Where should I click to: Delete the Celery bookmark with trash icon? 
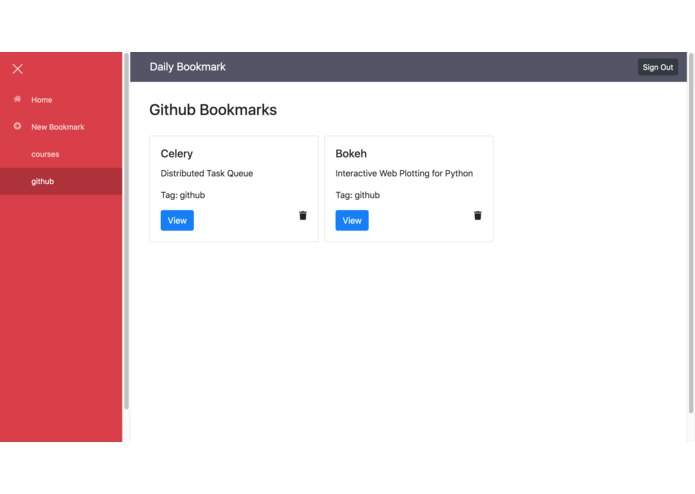pyautogui.click(x=303, y=215)
